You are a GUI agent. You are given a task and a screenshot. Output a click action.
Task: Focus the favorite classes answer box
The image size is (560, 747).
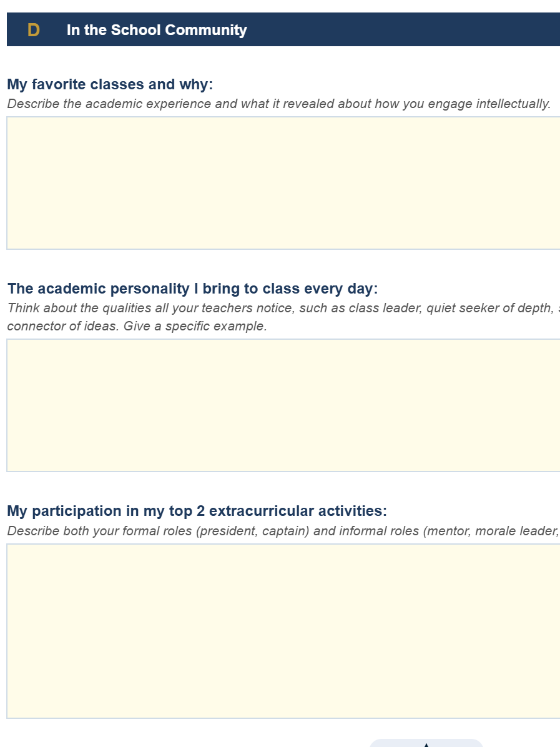click(x=283, y=183)
